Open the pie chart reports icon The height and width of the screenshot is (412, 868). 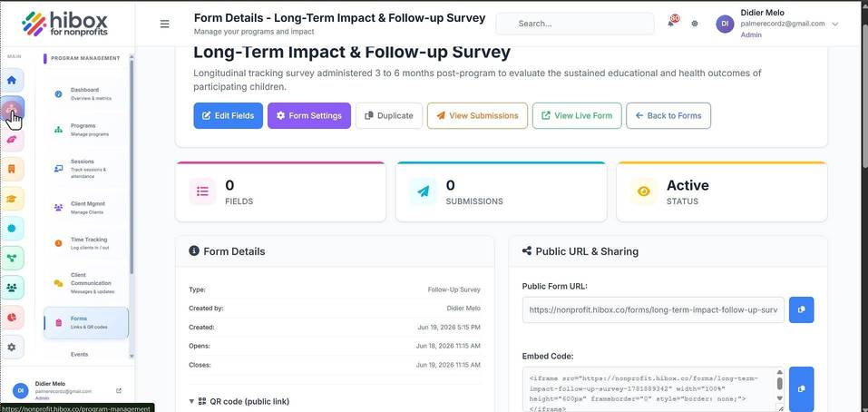[12, 317]
